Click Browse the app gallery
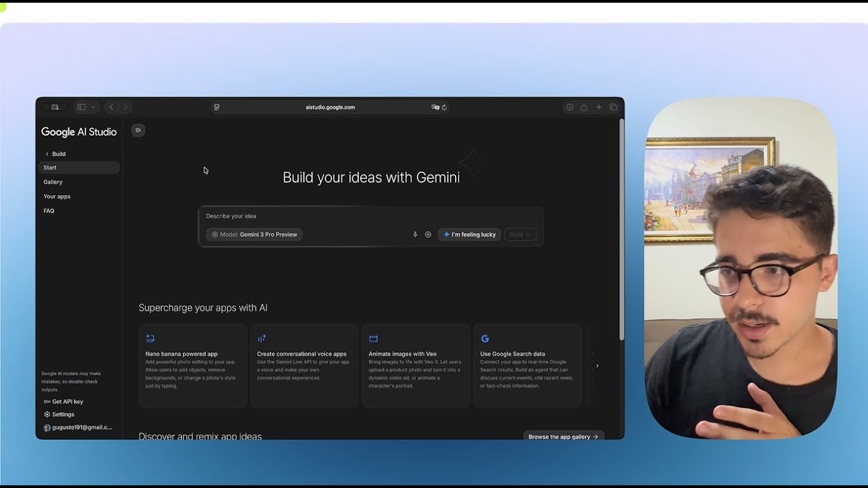Screen dimensions: 868x488 (x=564, y=436)
